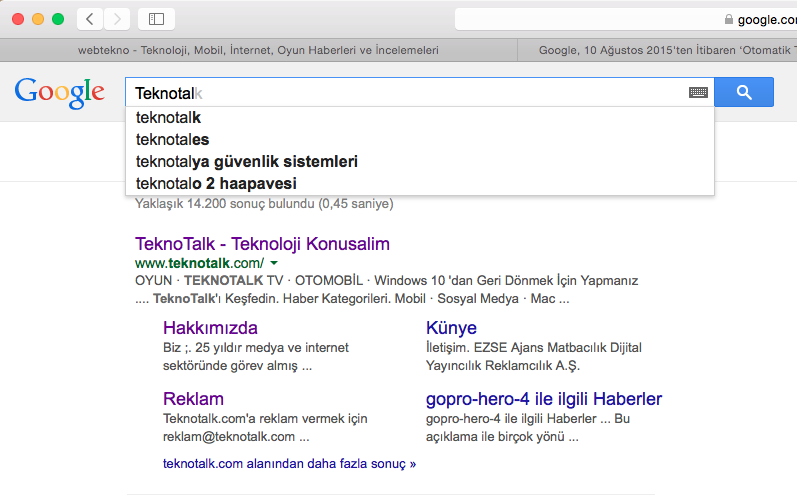Open the TeknoTalk - Teknoloji Konusalim result
The image size is (797, 498).
pyautogui.click(x=262, y=244)
